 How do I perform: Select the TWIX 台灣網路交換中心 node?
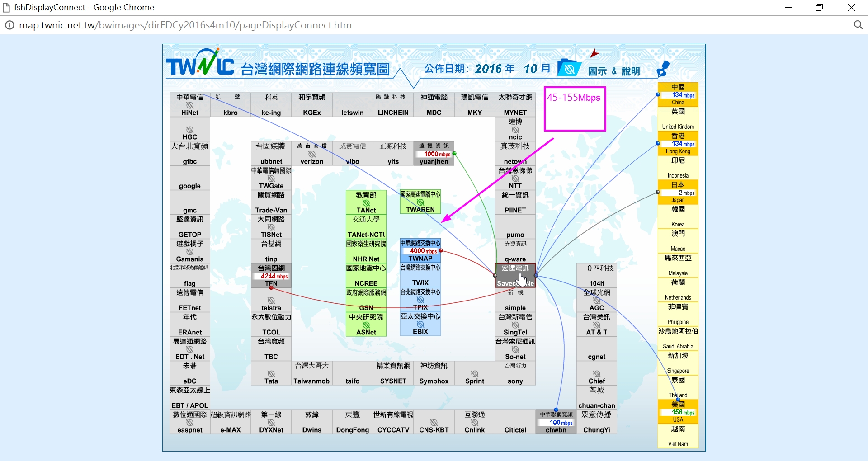click(420, 275)
